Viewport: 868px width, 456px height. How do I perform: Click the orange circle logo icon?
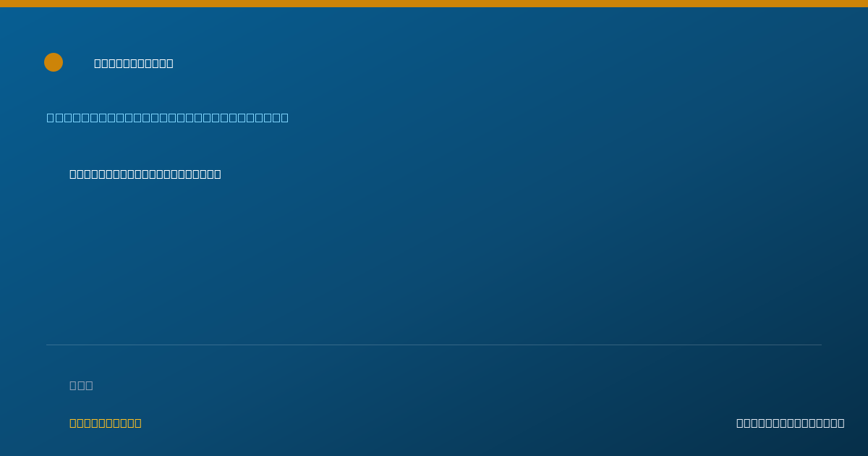[54, 62]
